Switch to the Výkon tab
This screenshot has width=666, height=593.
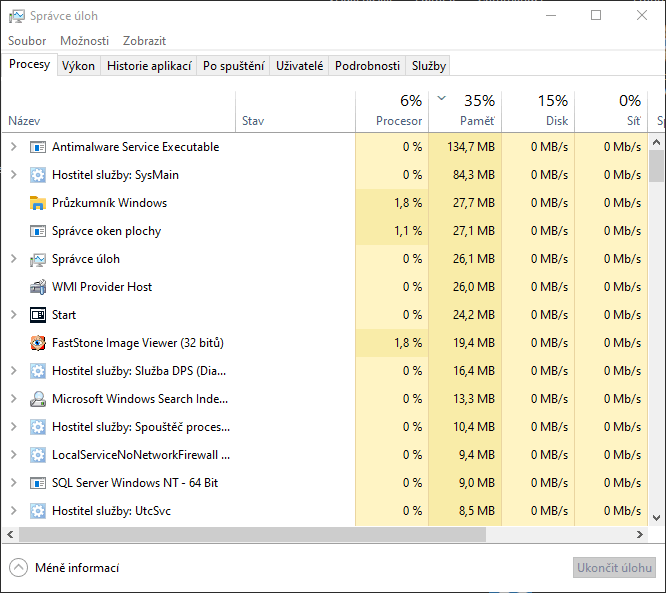(x=78, y=66)
